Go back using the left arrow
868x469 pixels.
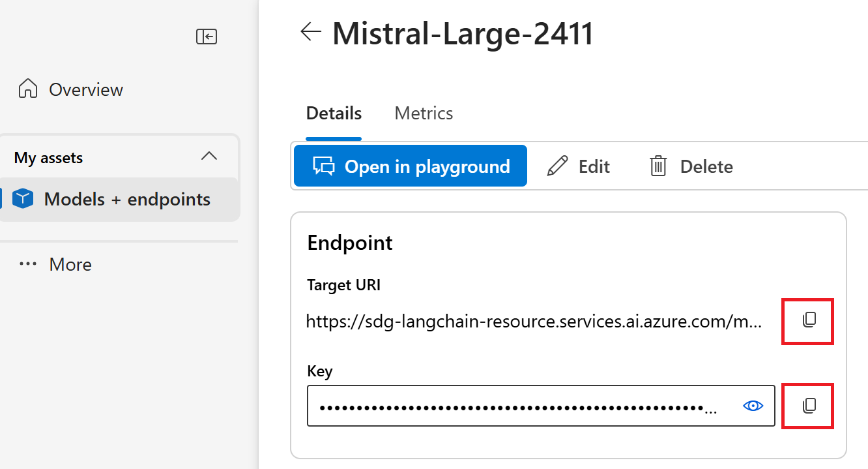311,31
